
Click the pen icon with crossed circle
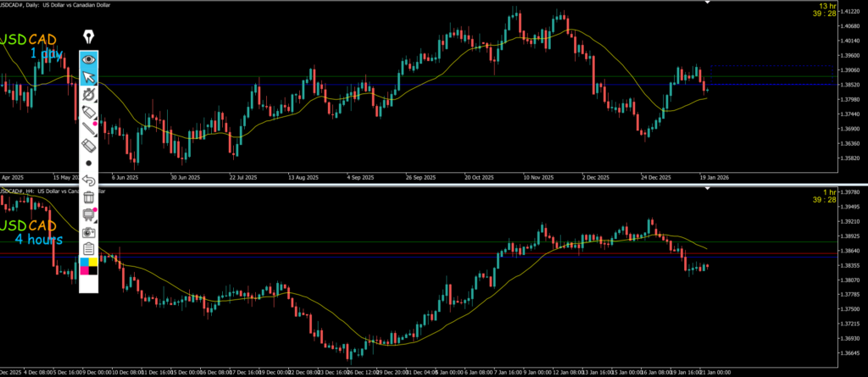point(88,96)
